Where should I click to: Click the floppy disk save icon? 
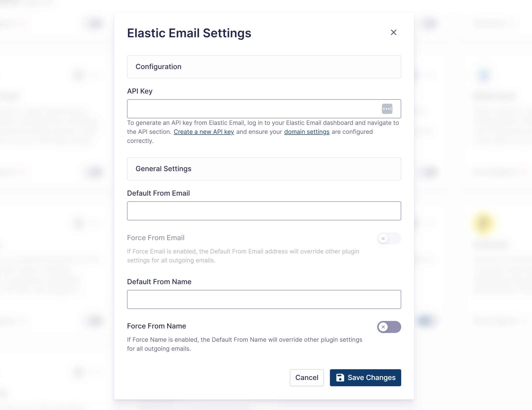pos(340,377)
